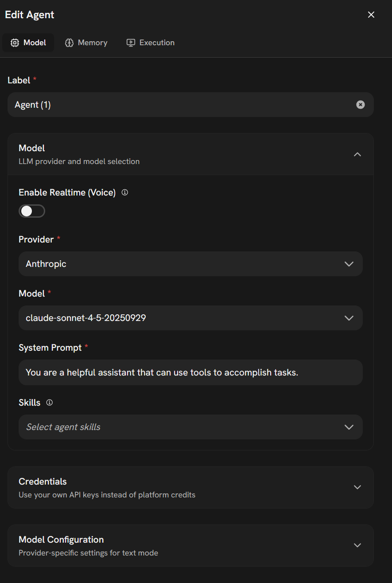Click into the System Prompt text box

190,372
